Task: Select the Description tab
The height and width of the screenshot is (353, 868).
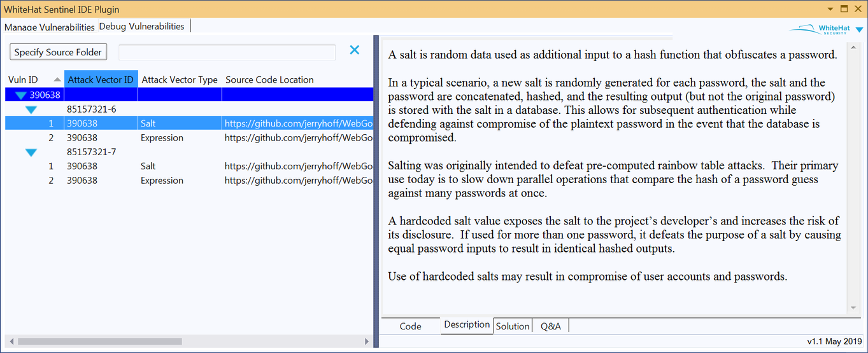Action: [x=467, y=324]
